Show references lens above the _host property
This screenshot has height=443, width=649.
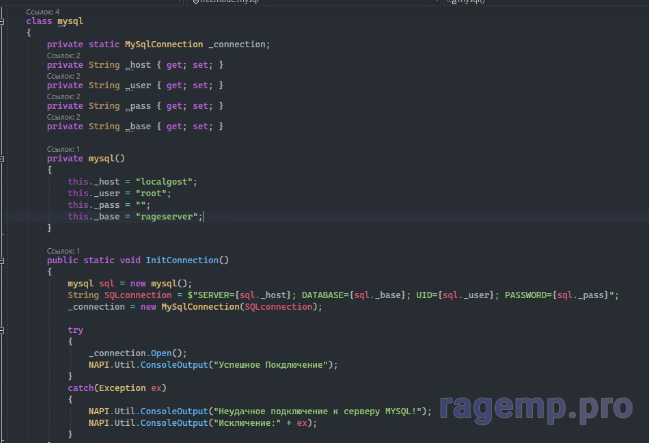pyautogui.click(x=65, y=55)
